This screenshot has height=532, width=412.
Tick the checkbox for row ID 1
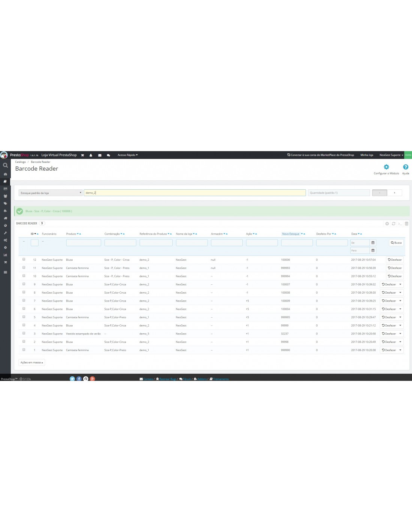24,350
